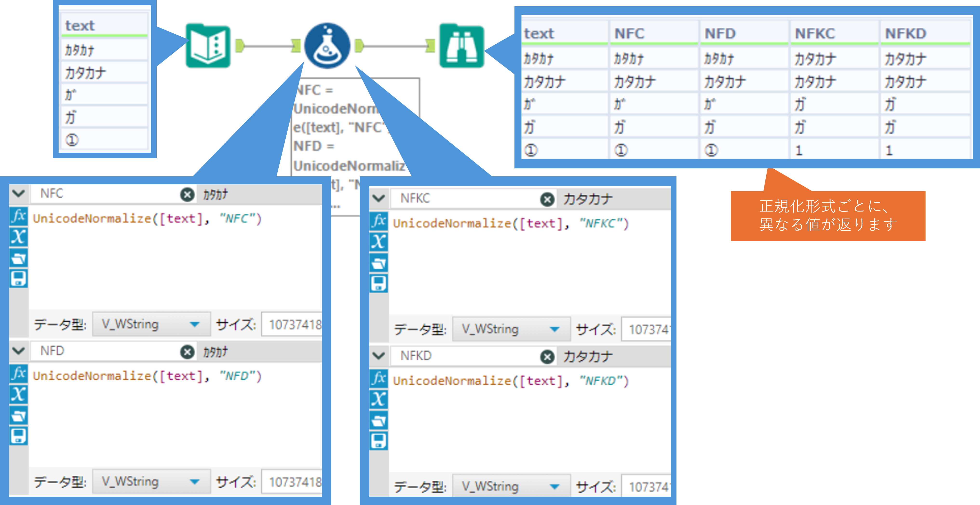Click the NFKC column header in results
The image size is (980, 505).
coord(815,33)
